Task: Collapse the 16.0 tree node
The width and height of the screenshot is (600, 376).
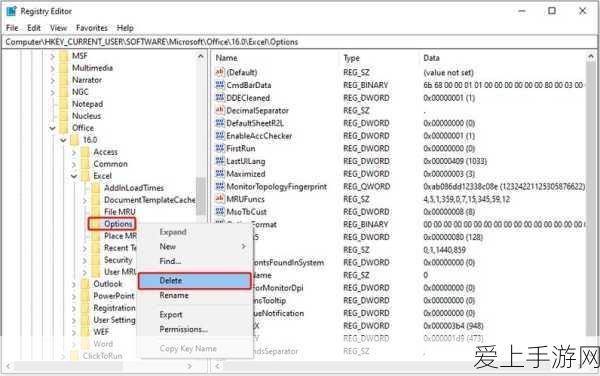Action: tap(63, 140)
